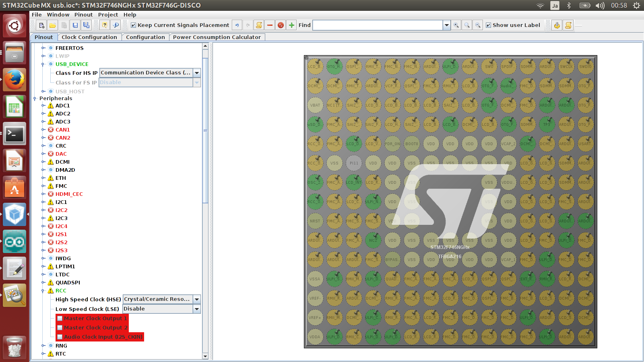
Task: Expand the ADC1 peripheral tree node
Action: [43, 106]
